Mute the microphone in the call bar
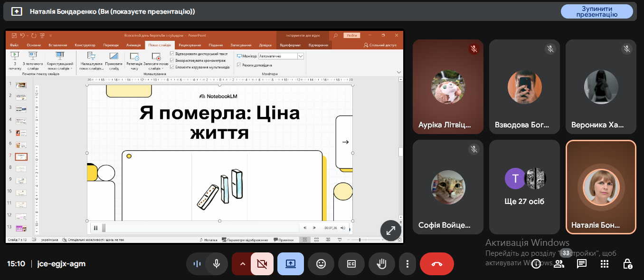This screenshot has width=644, height=280. tap(217, 264)
